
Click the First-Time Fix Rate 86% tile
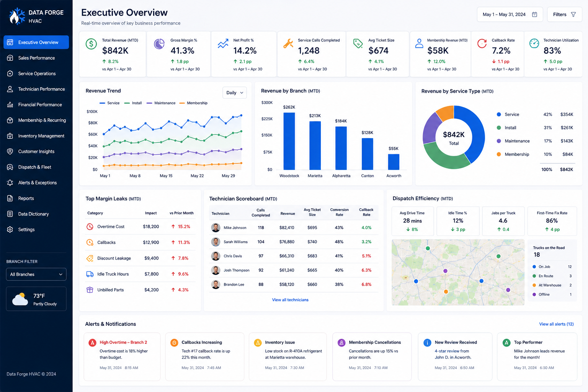click(552, 221)
